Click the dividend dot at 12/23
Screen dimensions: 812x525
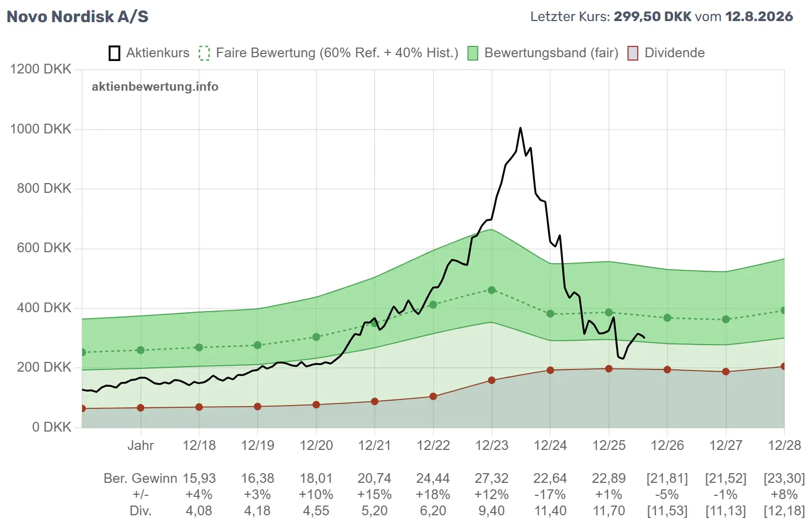492,380
